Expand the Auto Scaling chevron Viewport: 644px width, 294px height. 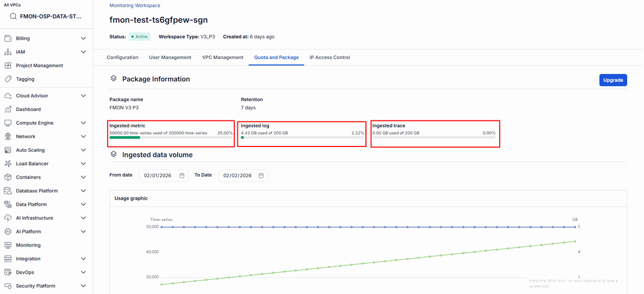click(83, 150)
